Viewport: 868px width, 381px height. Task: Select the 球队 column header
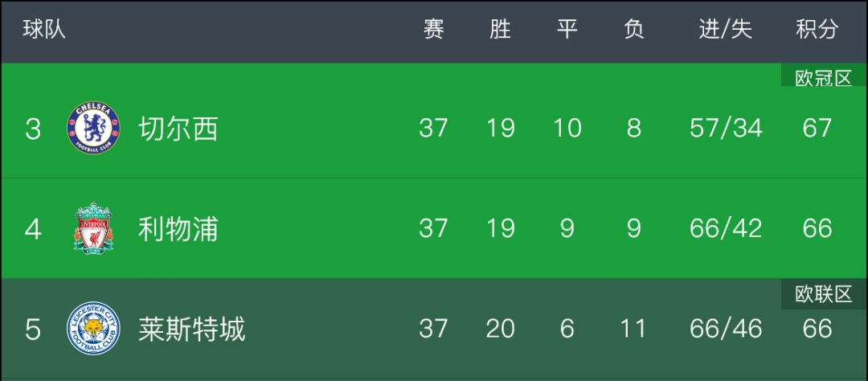43,30
